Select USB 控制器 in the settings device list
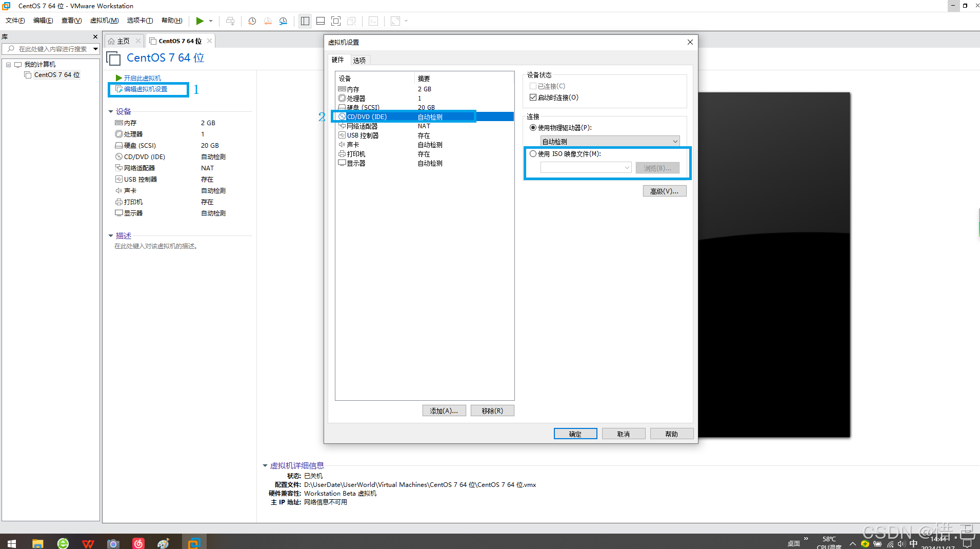Viewport: 980px width, 549px height. click(x=425, y=135)
